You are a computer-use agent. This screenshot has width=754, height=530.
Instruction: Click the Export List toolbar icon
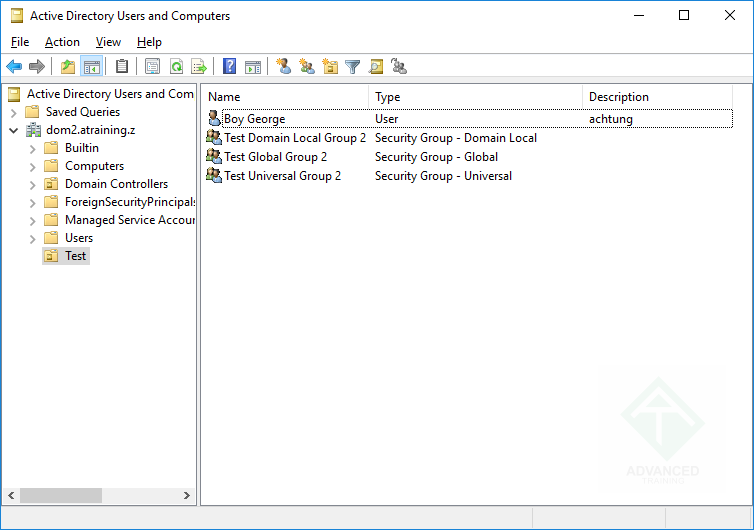(199, 67)
